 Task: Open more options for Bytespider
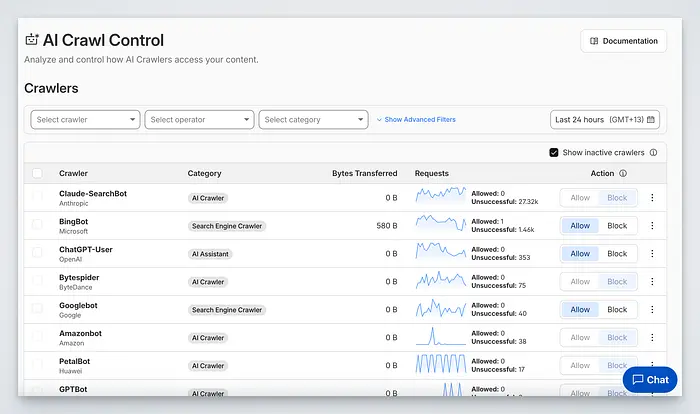tap(652, 281)
